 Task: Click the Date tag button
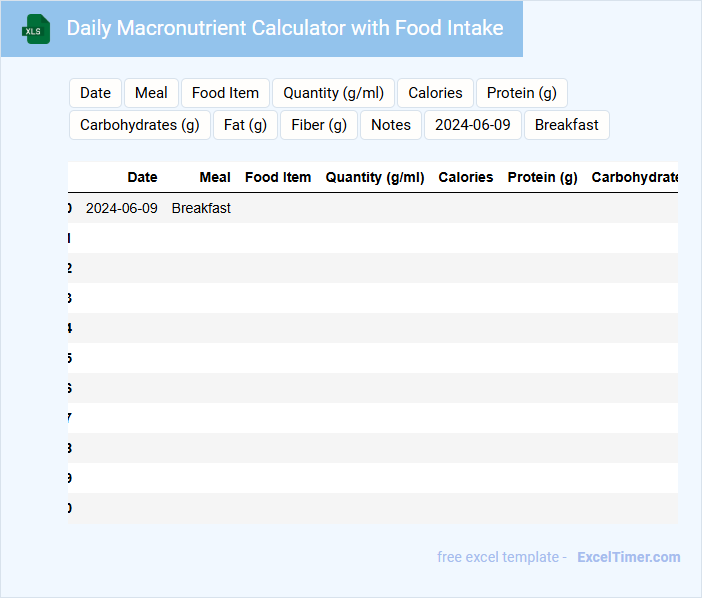tap(95, 93)
